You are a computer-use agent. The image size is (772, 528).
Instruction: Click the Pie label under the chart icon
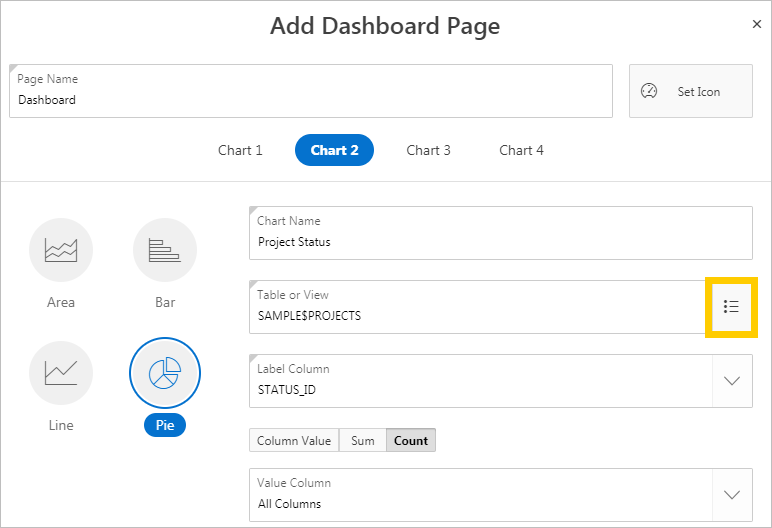[165, 425]
